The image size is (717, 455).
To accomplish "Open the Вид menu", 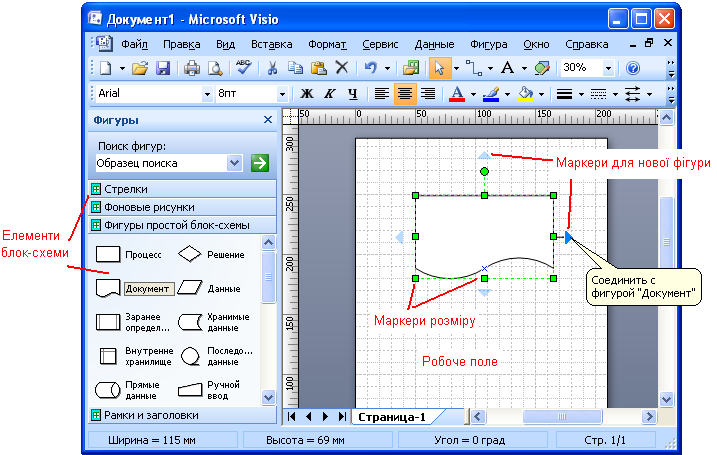I will click(x=225, y=44).
